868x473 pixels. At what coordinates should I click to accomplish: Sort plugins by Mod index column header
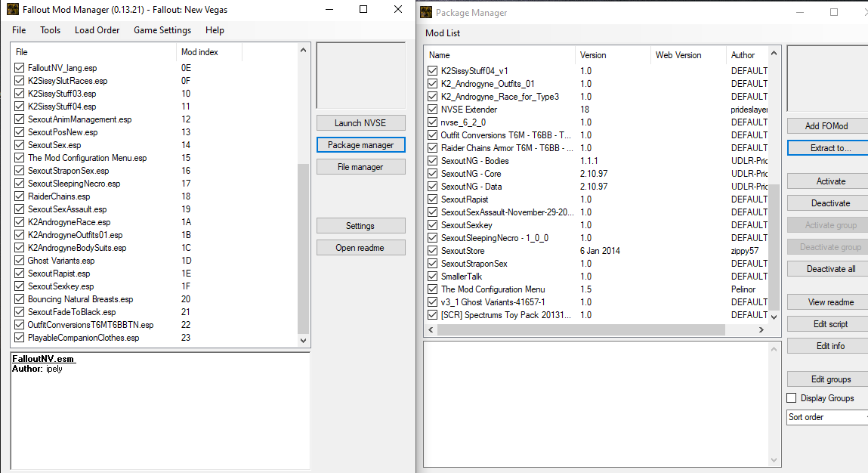[x=209, y=52]
